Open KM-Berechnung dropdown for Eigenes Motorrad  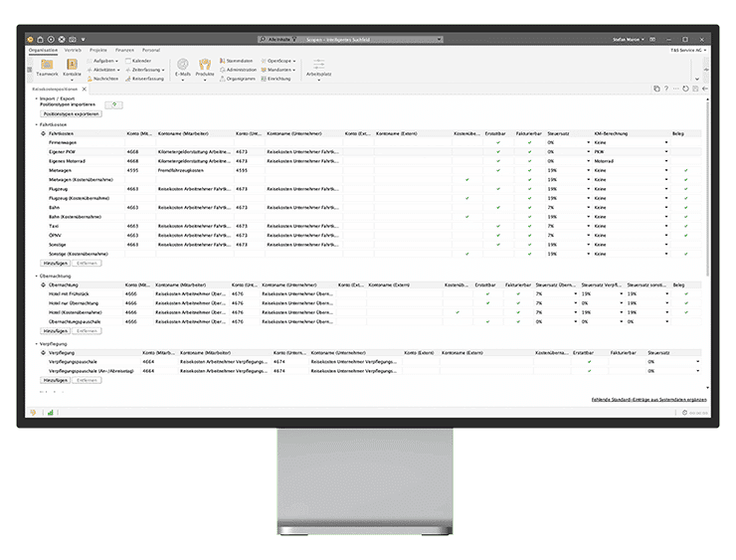point(666,161)
